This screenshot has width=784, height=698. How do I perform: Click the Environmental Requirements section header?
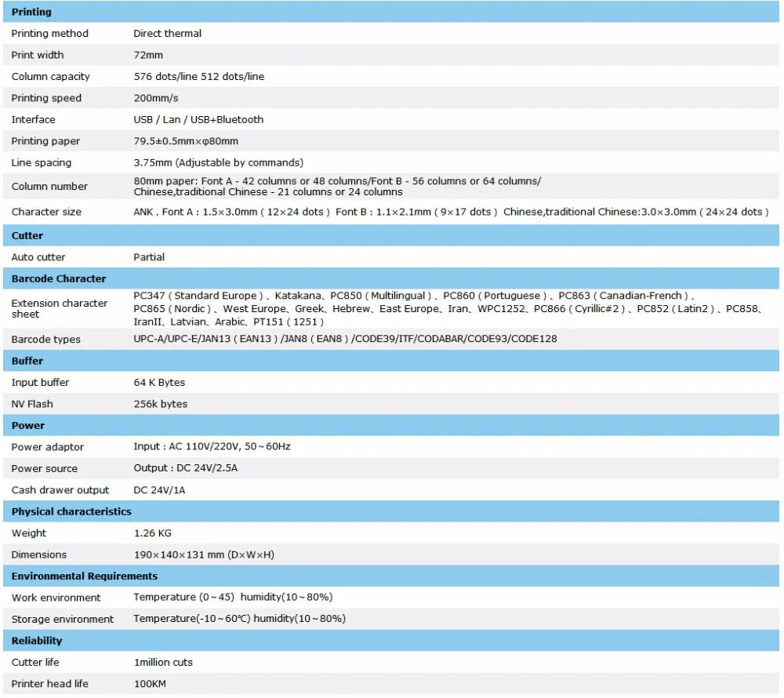click(x=391, y=576)
